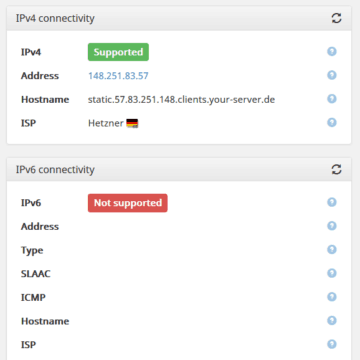Open help icon for IPv4 row
Screen dimensions: 360x360
332,51
